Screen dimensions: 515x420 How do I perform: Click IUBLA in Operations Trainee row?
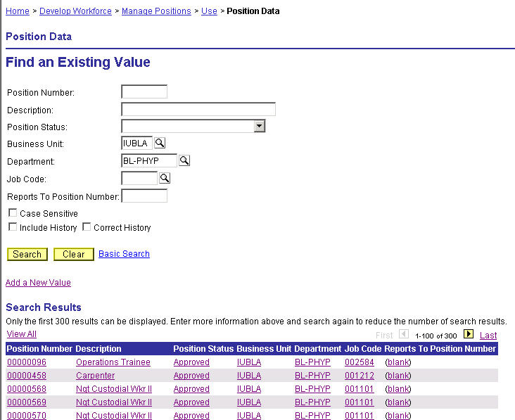tap(249, 362)
